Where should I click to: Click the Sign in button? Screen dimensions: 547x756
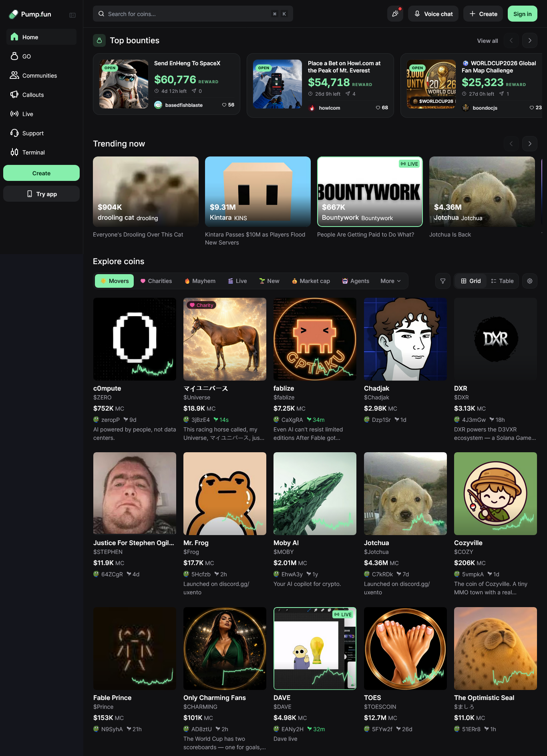tap(523, 14)
